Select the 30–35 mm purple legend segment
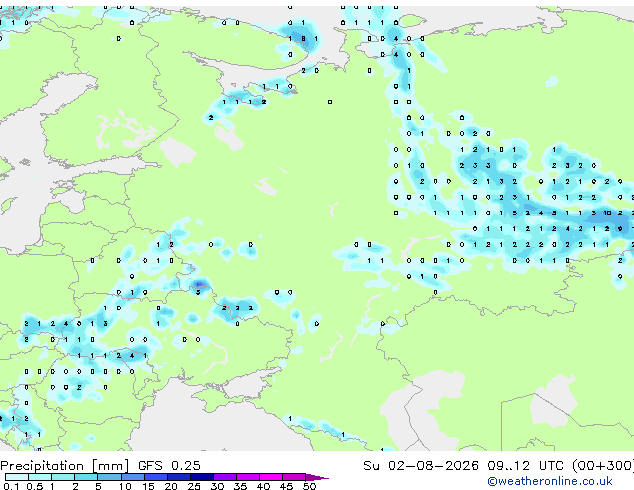 tap(225, 477)
